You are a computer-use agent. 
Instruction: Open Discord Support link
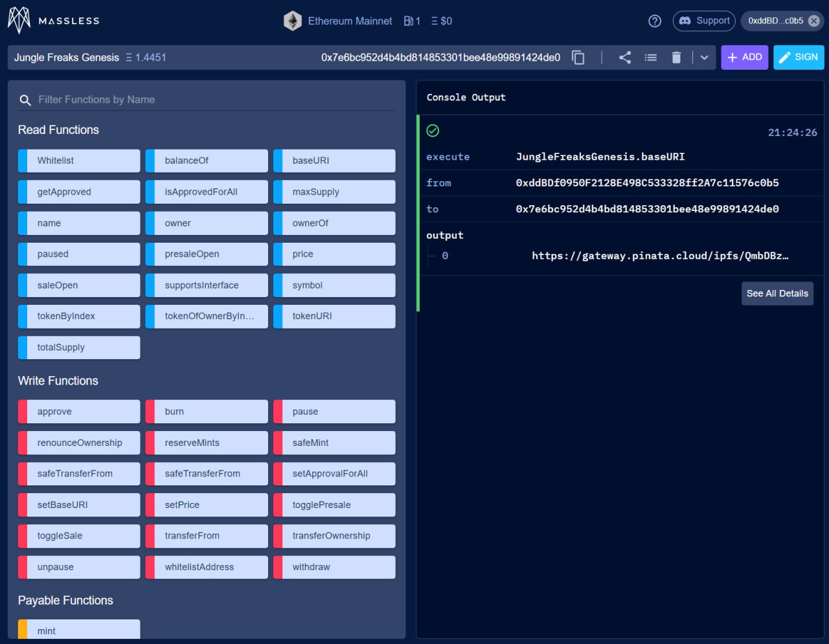click(x=704, y=21)
